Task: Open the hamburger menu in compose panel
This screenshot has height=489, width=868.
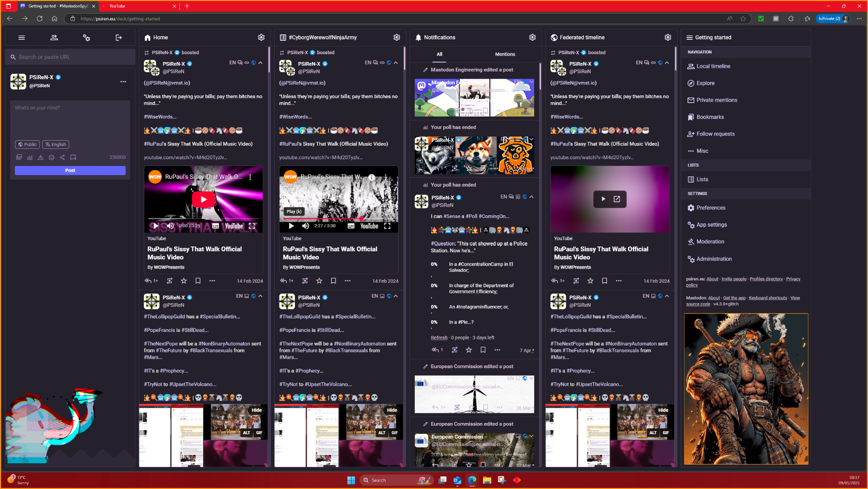Action: [21, 38]
